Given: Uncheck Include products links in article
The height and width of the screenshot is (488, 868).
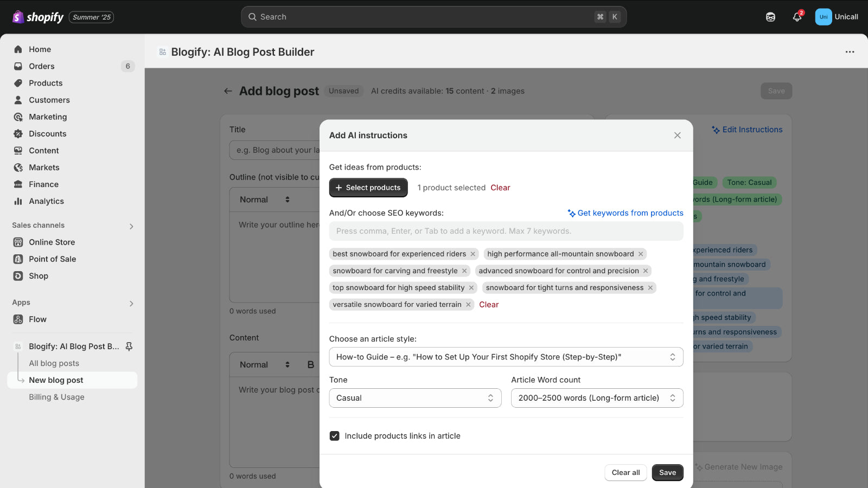Looking at the screenshot, I should point(334,435).
